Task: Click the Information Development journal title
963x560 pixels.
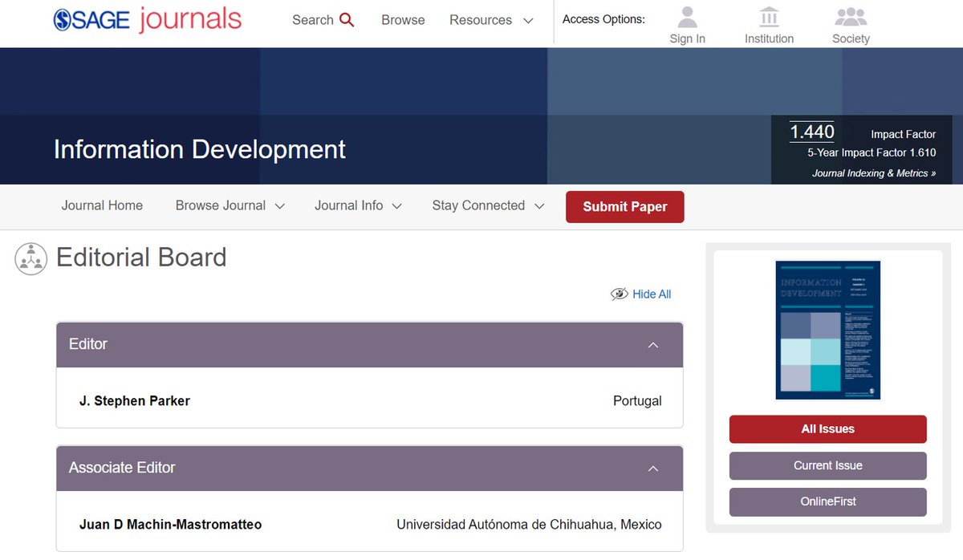Action: [x=200, y=149]
